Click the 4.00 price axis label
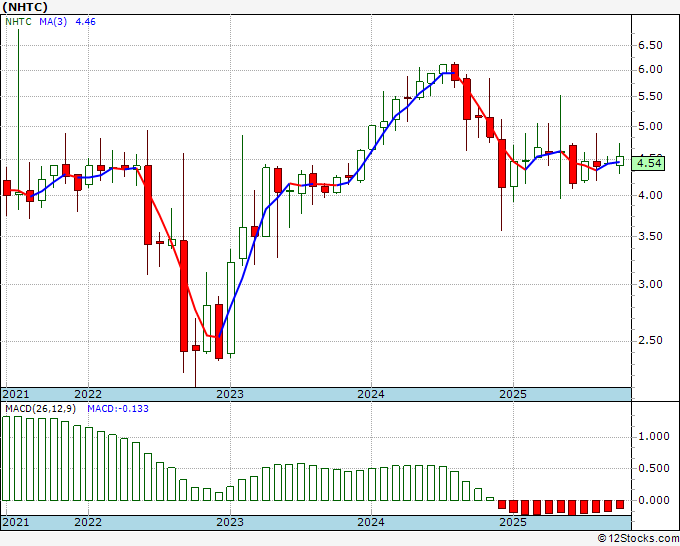This screenshot has height=546, width=680. [x=650, y=196]
